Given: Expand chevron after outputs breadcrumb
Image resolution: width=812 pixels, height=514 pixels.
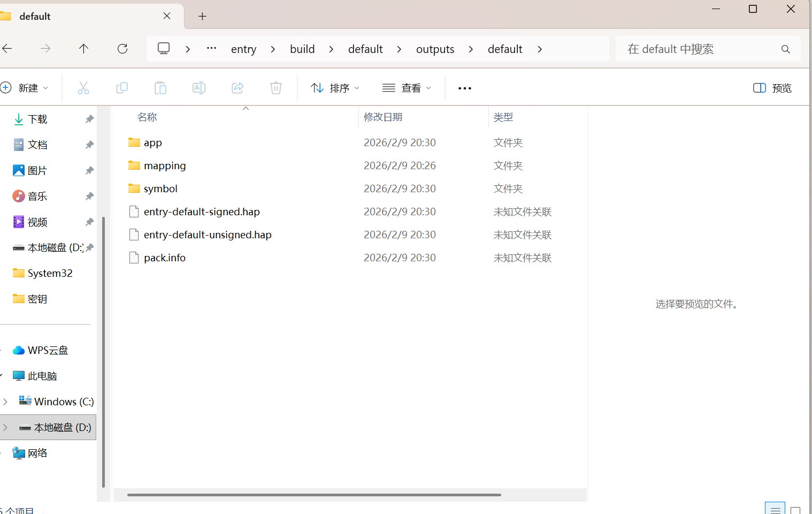Looking at the screenshot, I should (471, 49).
